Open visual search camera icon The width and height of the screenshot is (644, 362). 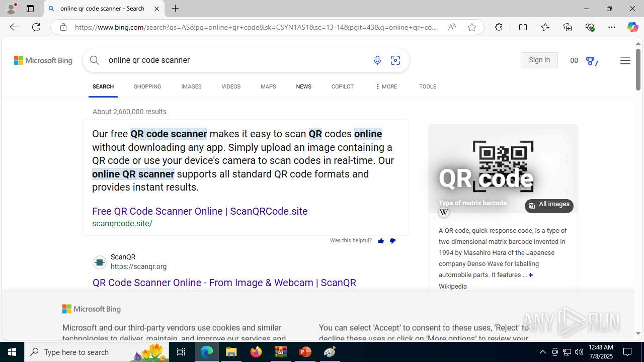pos(395,60)
